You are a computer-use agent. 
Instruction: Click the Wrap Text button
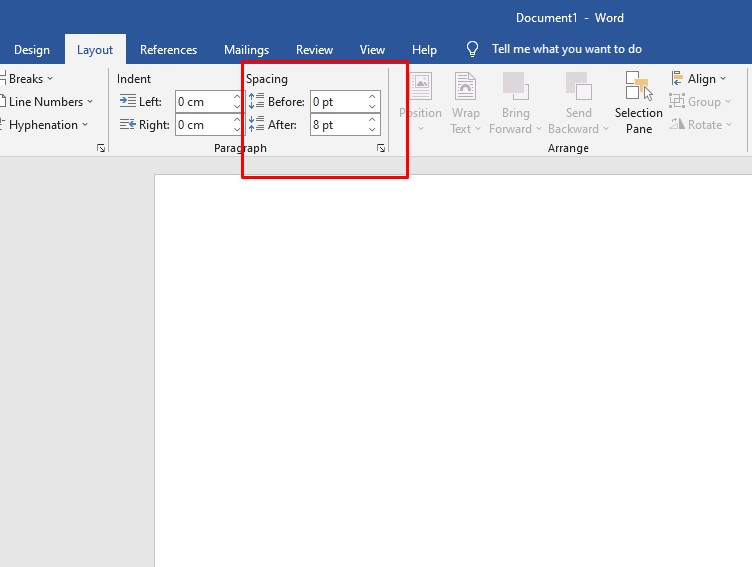(x=465, y=102)
